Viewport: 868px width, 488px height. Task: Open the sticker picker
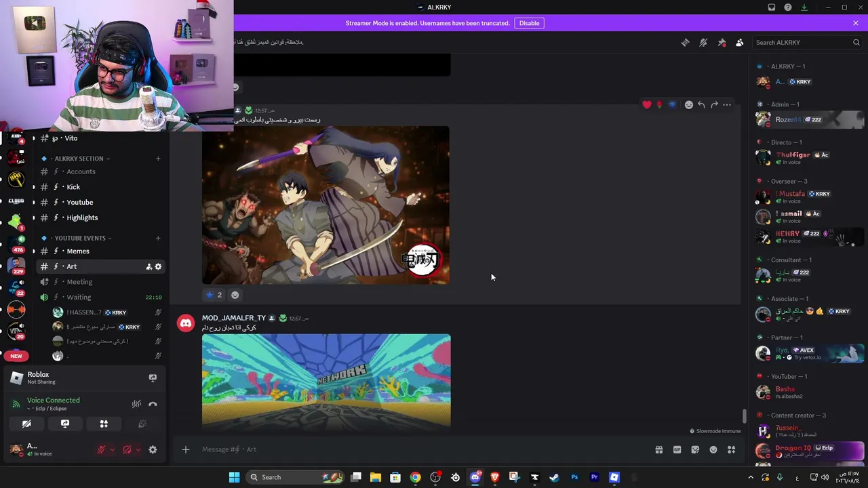click(695, 449)
